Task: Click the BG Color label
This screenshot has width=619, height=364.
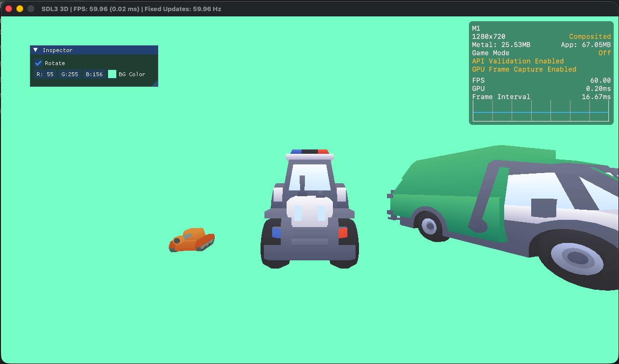Action: point(132,74)
